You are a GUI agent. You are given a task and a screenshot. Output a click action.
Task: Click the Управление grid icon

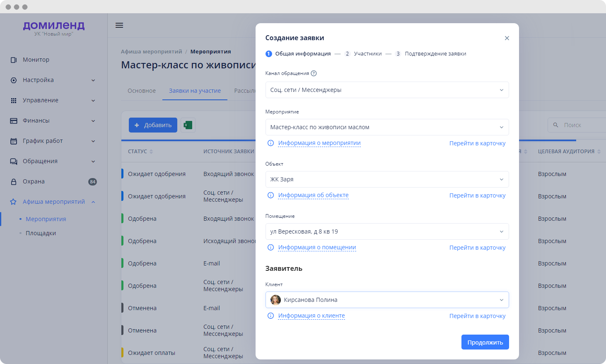[x=14, y=101]
